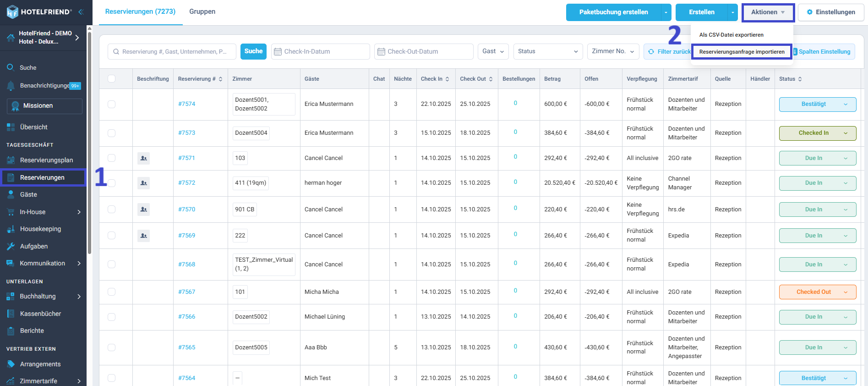868x386 pixels.
Task: Click the Benachrichtigungen bell icon
Action: coord(11,85)
